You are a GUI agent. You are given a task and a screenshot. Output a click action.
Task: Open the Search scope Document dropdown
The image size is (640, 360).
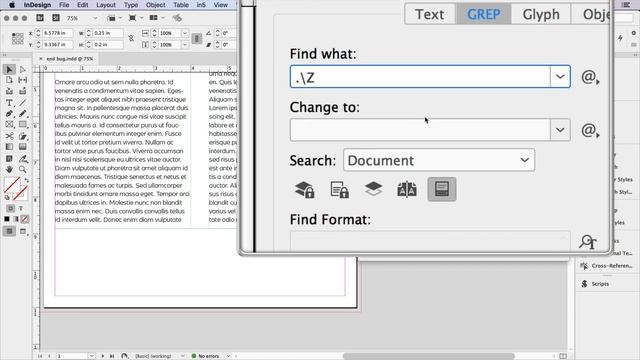coord(439,160)
